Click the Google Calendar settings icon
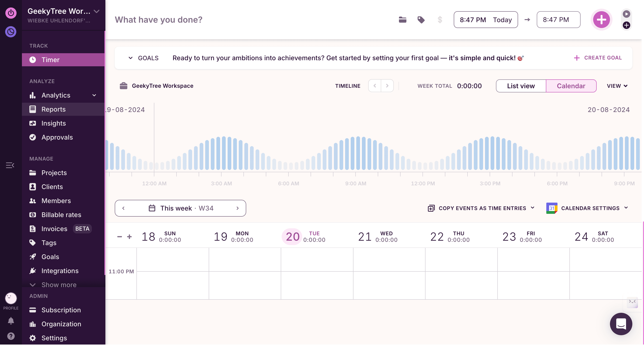Image resolution: width=644 pixels, height=352 pixels. 552,208
